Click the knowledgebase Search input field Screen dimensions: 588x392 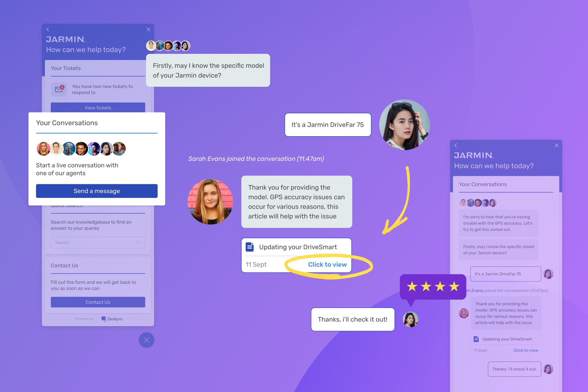point(98,242)
